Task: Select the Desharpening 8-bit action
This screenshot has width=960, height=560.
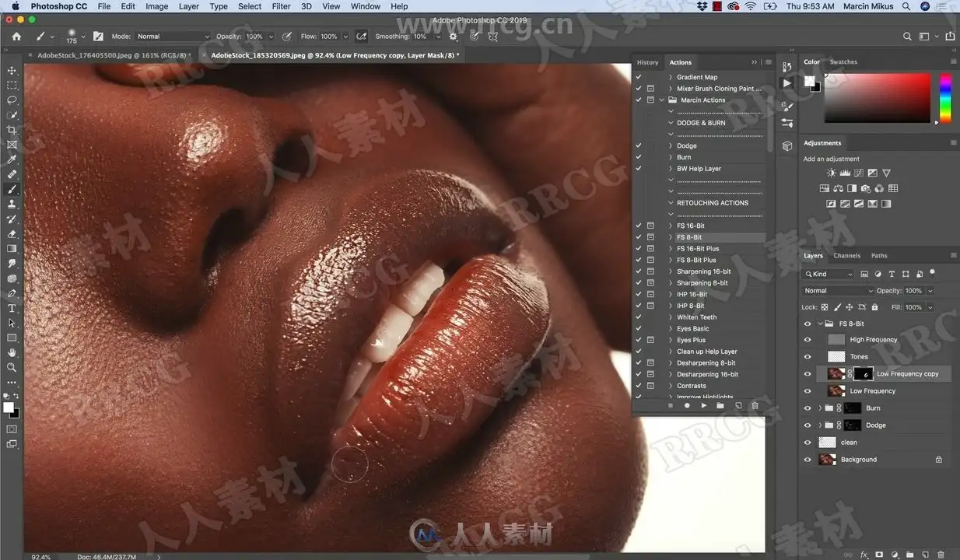Action: [x=706, y=363]
